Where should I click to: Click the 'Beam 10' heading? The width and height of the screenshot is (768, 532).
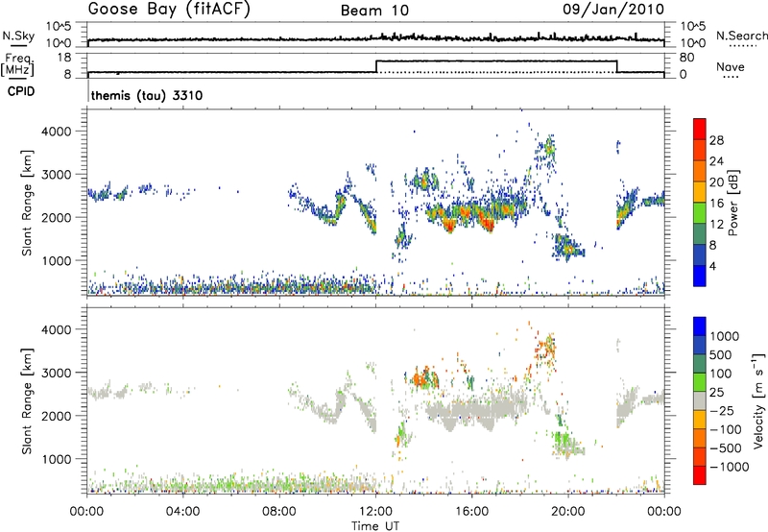pos(374,11)
